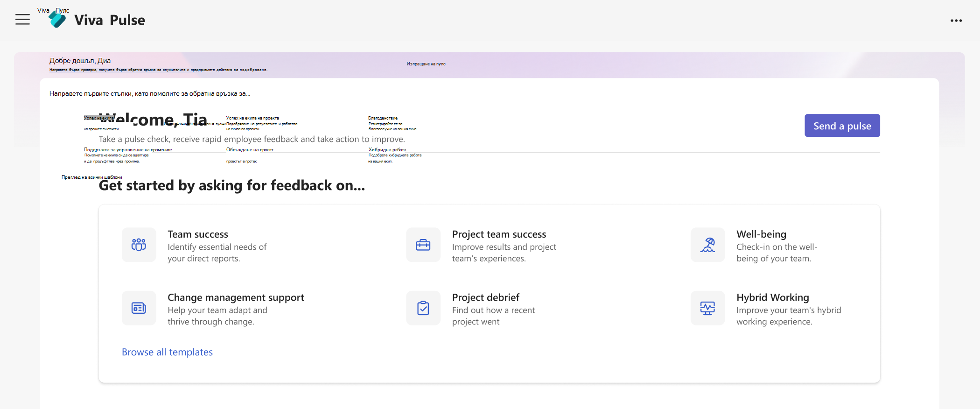
Task: Click the Change management support news icon
Action: pyautogui.click(x=139, y=308)
